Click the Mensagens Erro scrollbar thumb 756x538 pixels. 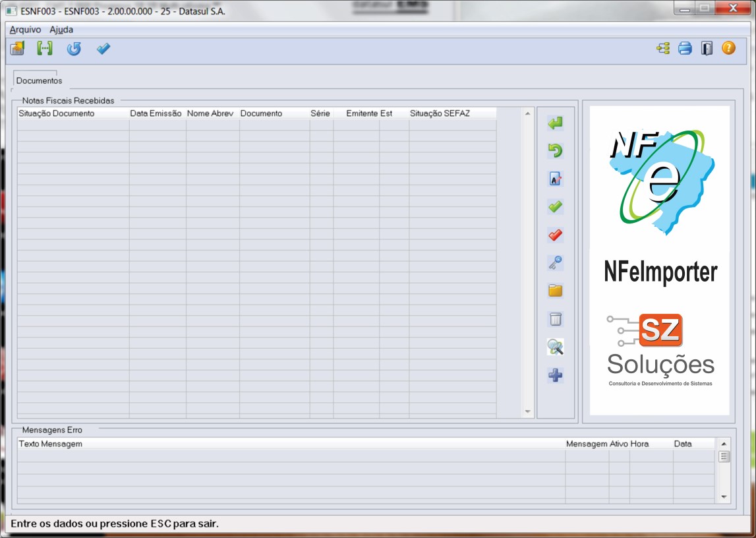click(x=724, y=456)
